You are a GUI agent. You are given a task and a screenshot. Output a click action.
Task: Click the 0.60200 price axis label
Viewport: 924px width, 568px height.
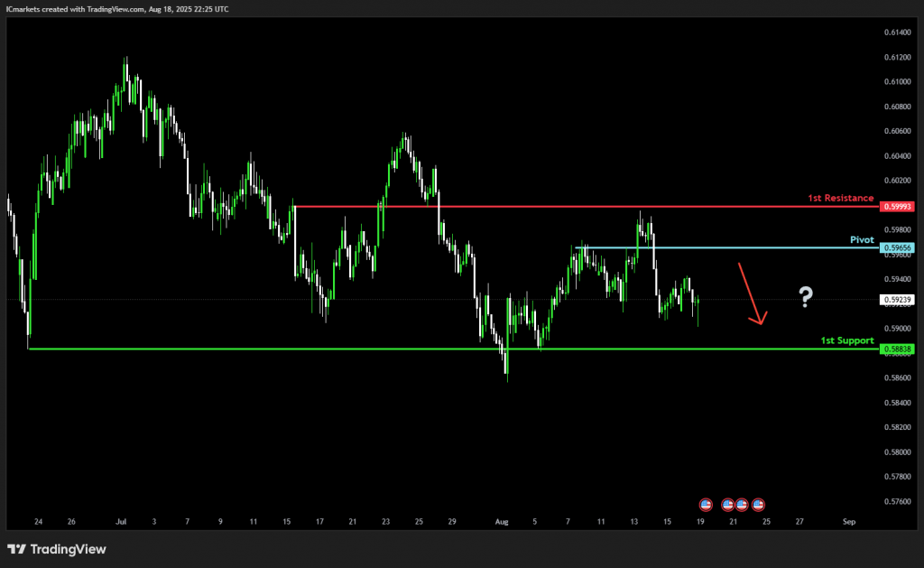click(x=897, y=181)
